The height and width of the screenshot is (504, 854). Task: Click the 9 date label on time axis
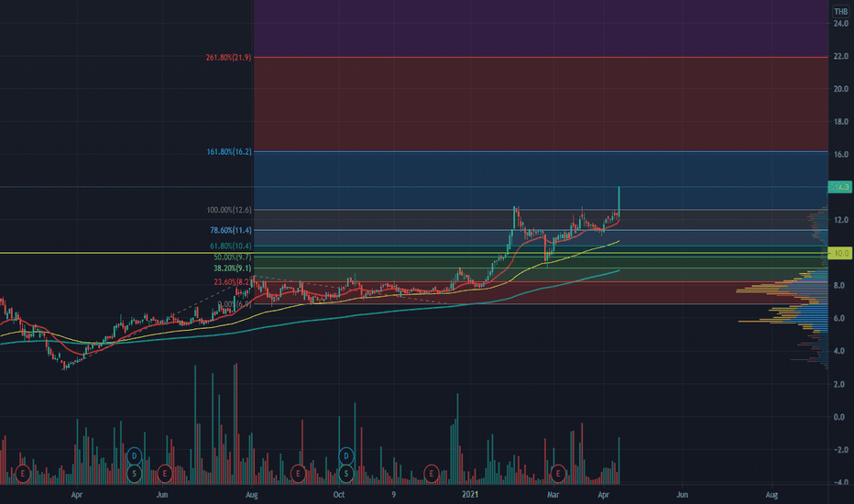393,495
